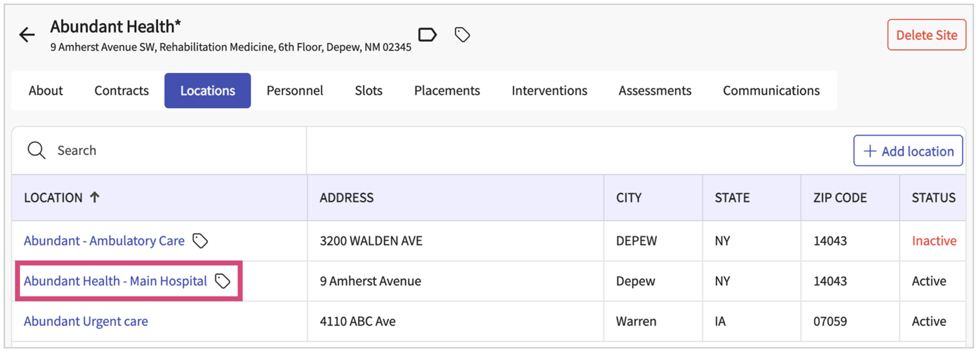Image resolution: width=980 pixels, height=353 pixels.
Task: Click the tag icon beside Abundant - Ambulatory Care
Action: (x=200, y=241)
